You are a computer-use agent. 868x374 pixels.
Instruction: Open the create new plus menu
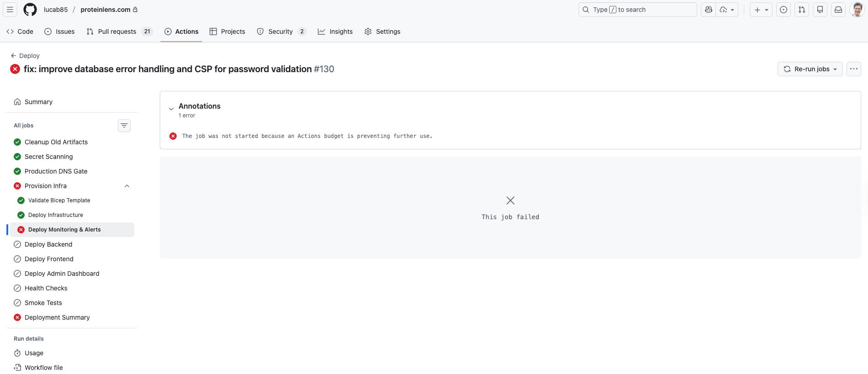[x=761, y=10]
